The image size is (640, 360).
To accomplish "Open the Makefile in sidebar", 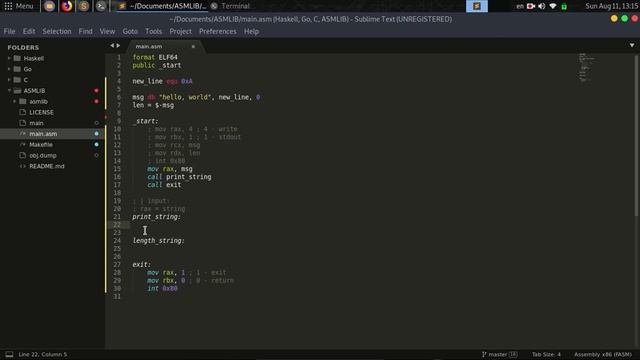I will coord(41,144).
